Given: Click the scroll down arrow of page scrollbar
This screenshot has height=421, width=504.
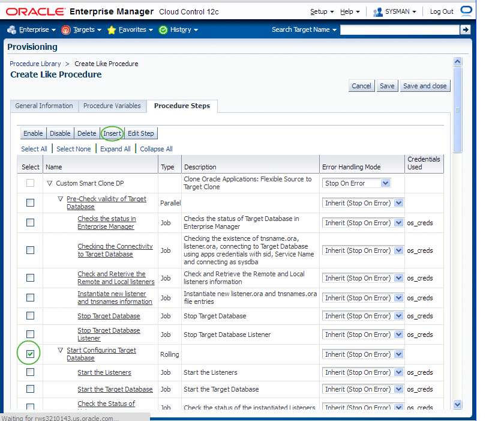Looking at the screenshot, I should click(x=457, y=404).
